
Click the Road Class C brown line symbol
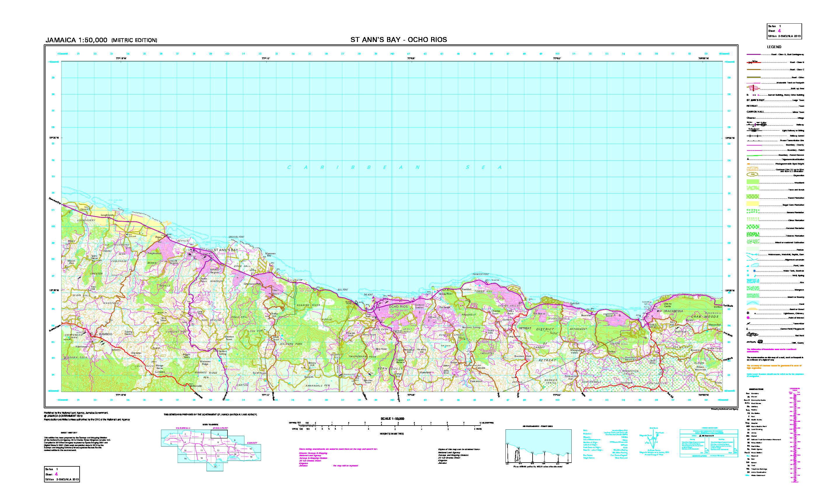point(753,70)
